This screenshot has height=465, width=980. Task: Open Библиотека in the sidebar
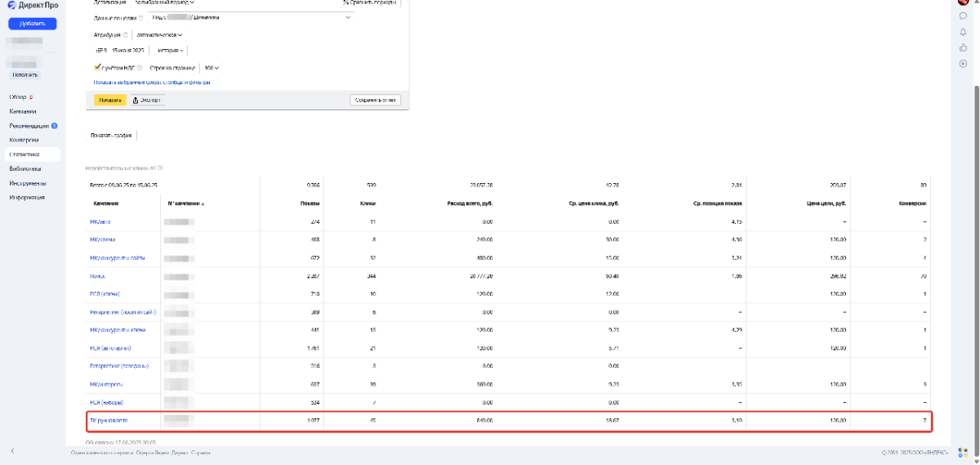[25, 168]
